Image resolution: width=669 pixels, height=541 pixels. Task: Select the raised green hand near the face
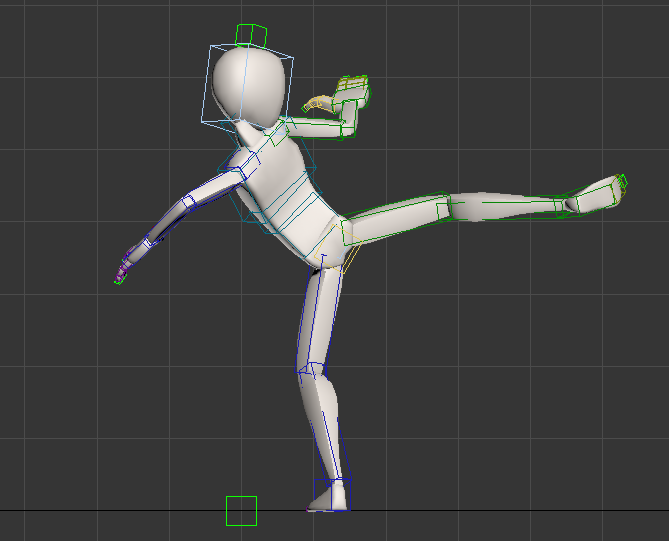352,93
